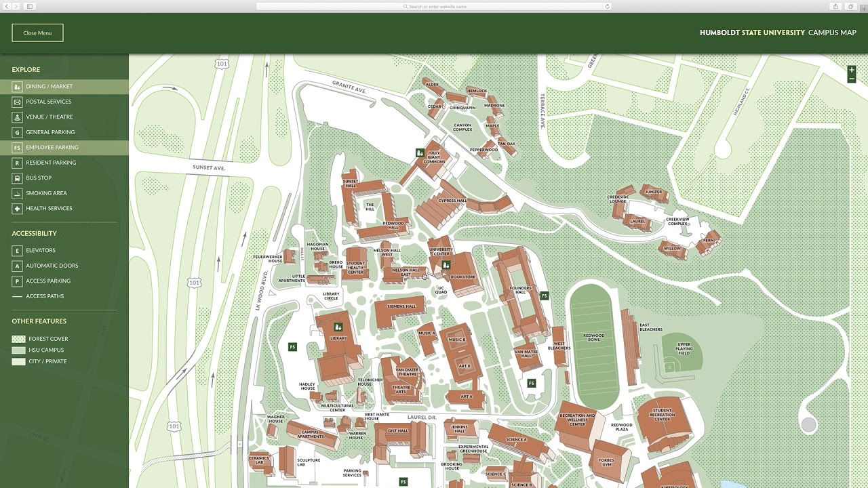The image size is (868, 488).
Task: Select Creekview Complex label
Action: 677,221
